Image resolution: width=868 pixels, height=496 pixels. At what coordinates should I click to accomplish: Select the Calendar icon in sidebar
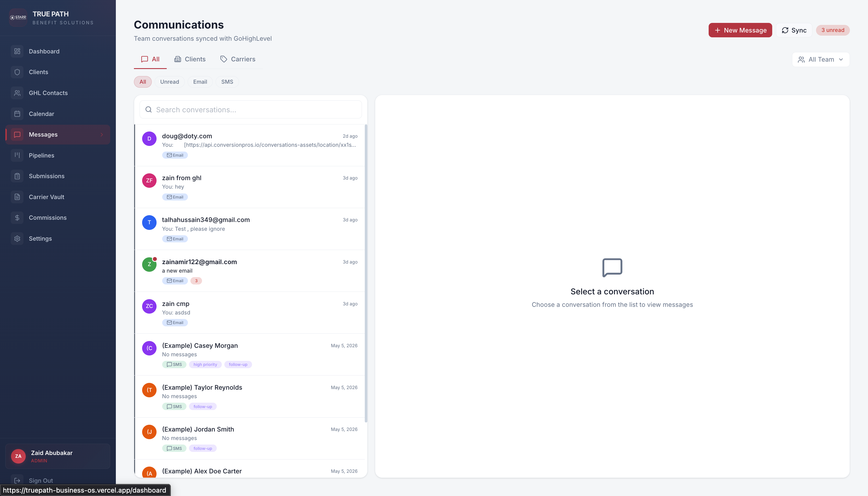pyautogui.click(x=17, y=114)
